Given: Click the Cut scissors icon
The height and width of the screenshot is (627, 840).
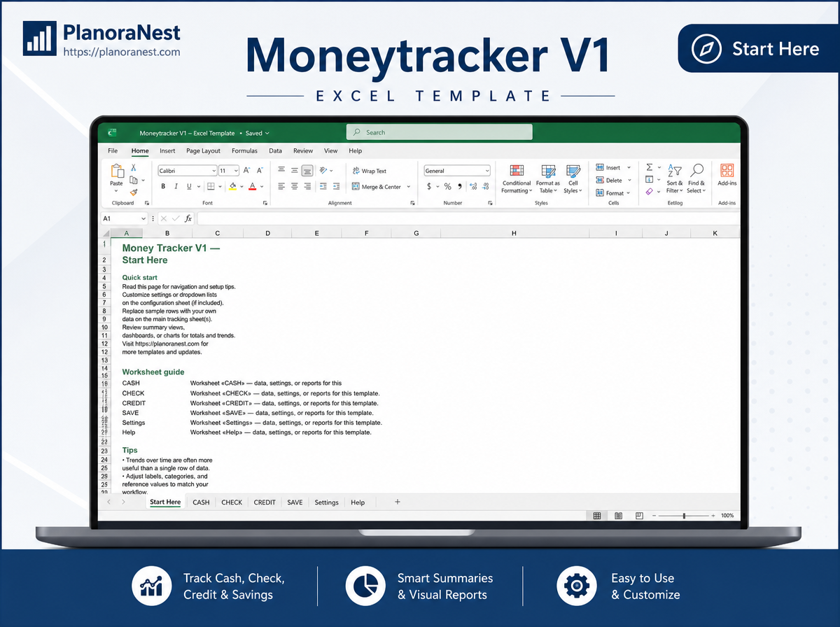Looking at the screenshot, I should tap(134, 168).
